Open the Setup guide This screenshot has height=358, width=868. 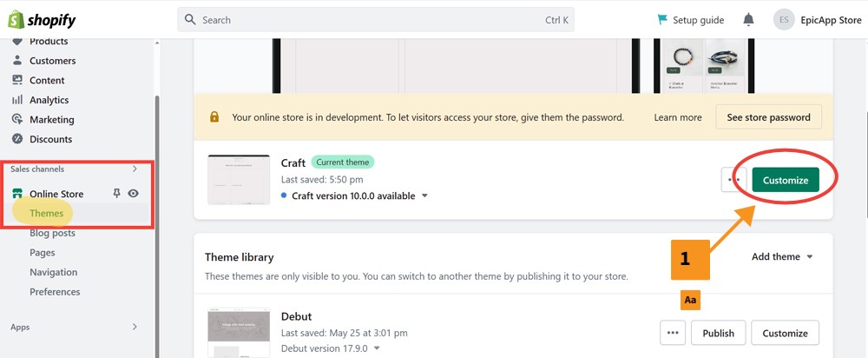tap(690, 20)
